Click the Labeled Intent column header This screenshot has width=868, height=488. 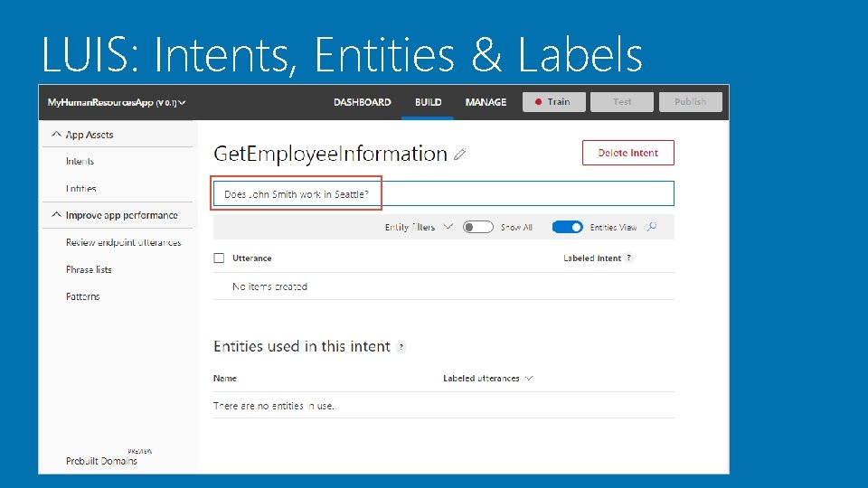click(x=591, y=258)
